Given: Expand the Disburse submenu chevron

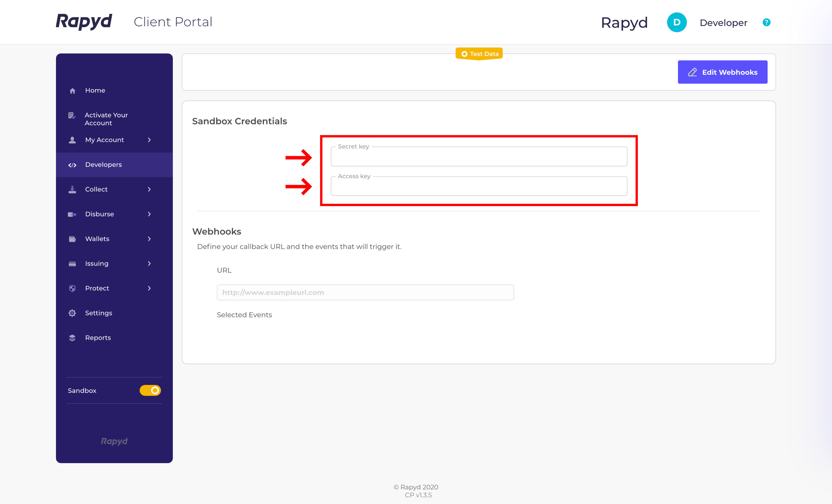Looking at the screenshot, I should tap(149, 214).
